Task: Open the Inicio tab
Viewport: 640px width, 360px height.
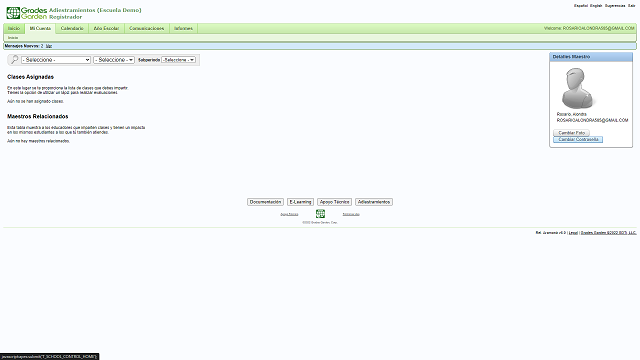Action: (x=14, y=29)
